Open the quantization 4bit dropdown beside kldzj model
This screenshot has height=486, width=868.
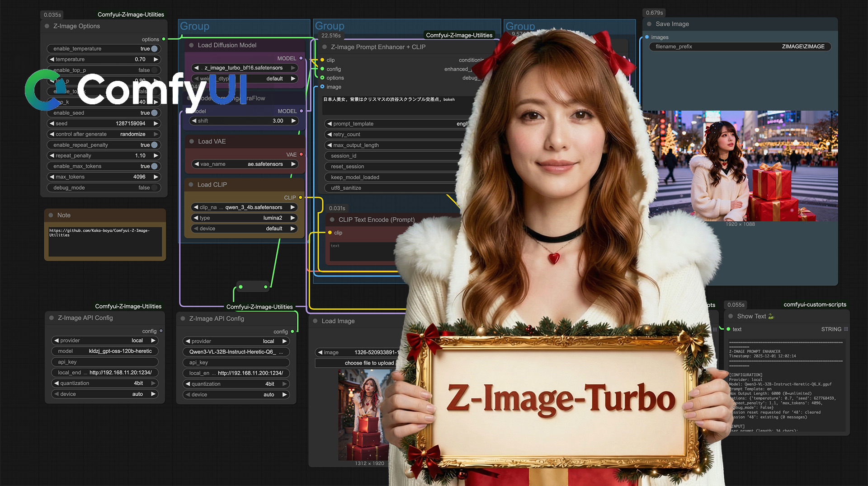pyautogui.click(x=105, y=383)
